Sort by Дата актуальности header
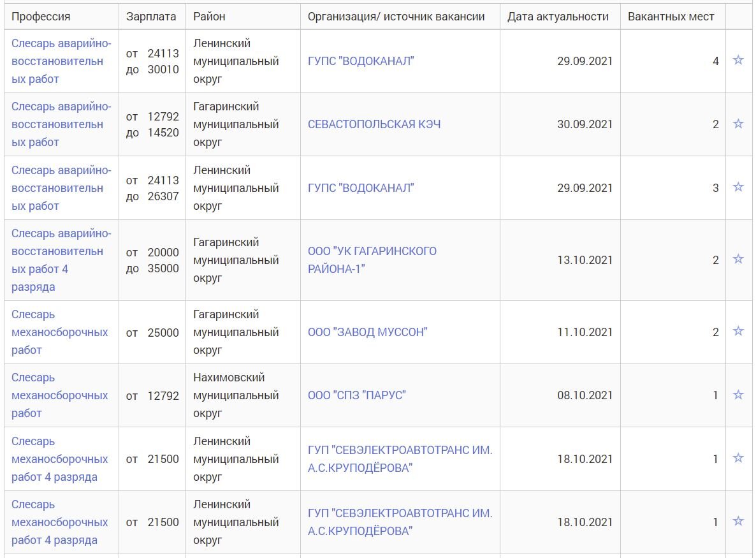 click(558, 17)
